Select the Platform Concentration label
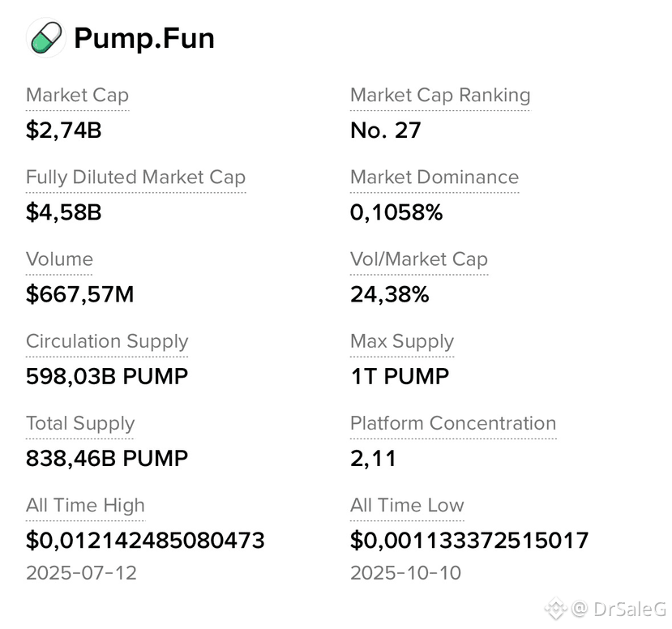Screen dimensions: 672x629 pyautogui.click(x=453, y=423)
